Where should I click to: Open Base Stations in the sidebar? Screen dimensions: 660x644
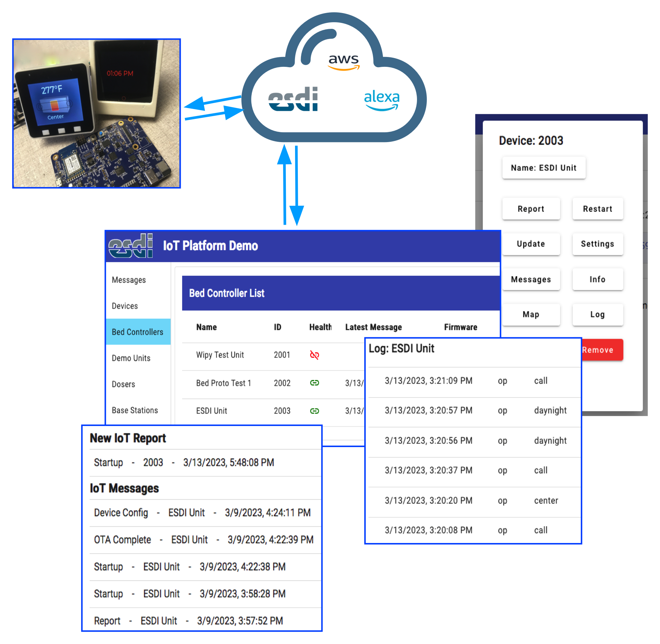coord(138,410)
